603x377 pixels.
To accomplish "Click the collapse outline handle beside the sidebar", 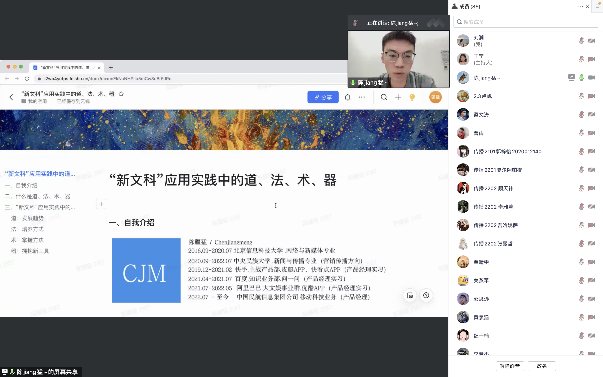I will click(x=101, y=204).
